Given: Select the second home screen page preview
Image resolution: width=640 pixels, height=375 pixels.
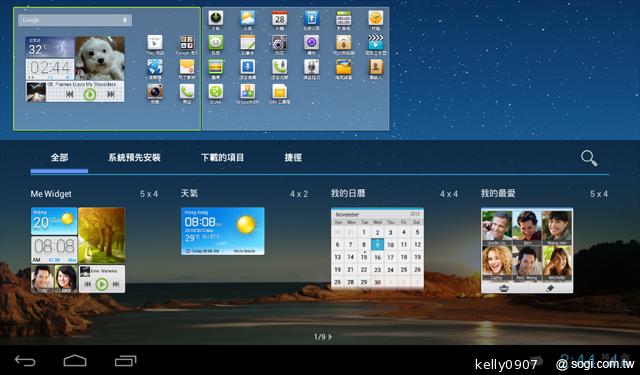Looking at the screenshot, I should (x=296, y=69).
